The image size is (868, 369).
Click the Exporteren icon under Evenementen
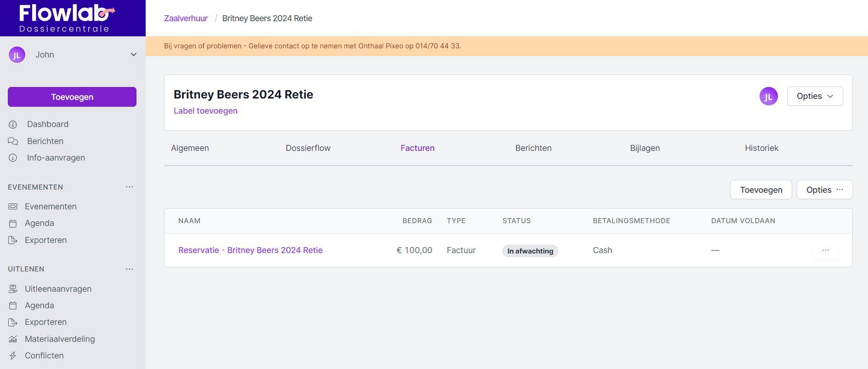pos(13,240)
